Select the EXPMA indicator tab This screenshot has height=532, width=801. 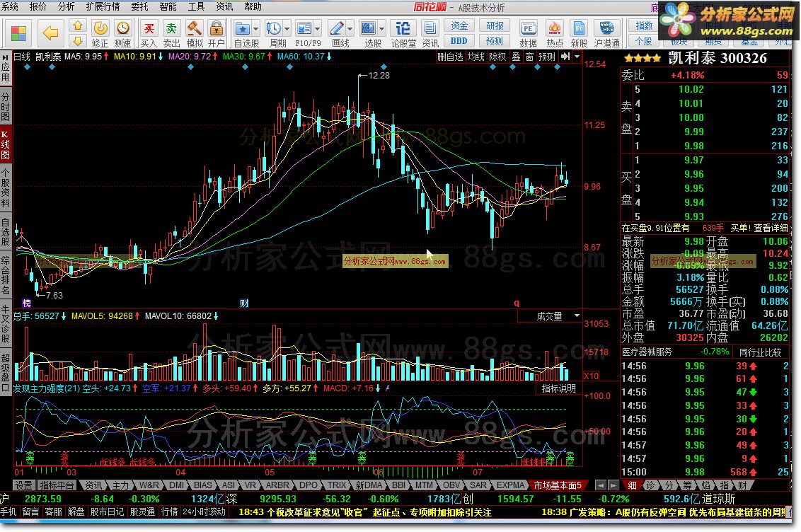[x=510, y=485]
